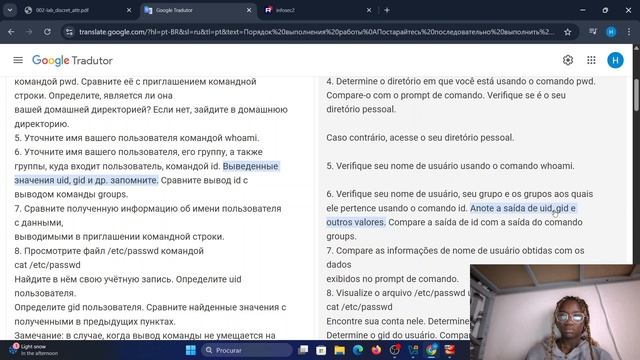Click source line 'cat /etc/passwd'
Screen dimensions: 640x360
tap(47, 265)
